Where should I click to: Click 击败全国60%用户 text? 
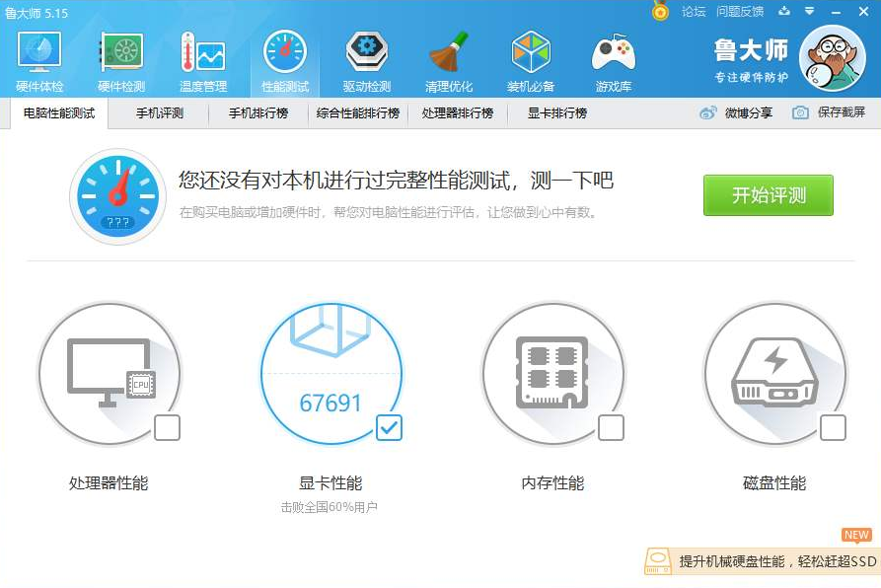(330, 507)
